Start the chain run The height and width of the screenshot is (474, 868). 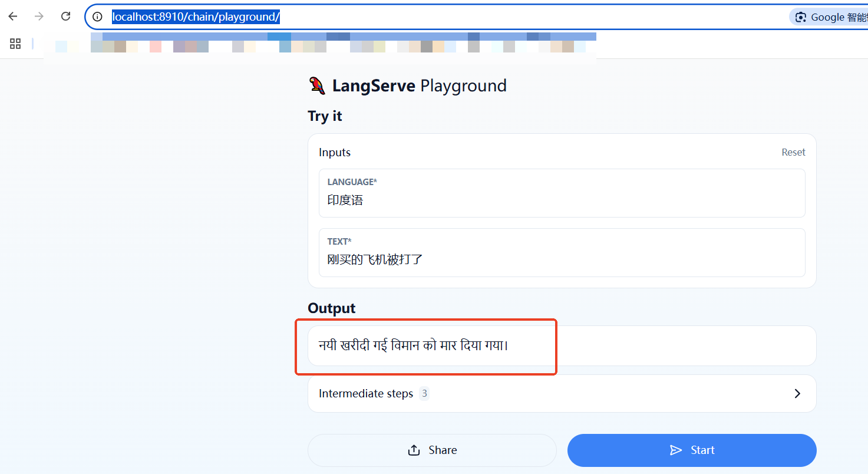click(x=692, y=450)
